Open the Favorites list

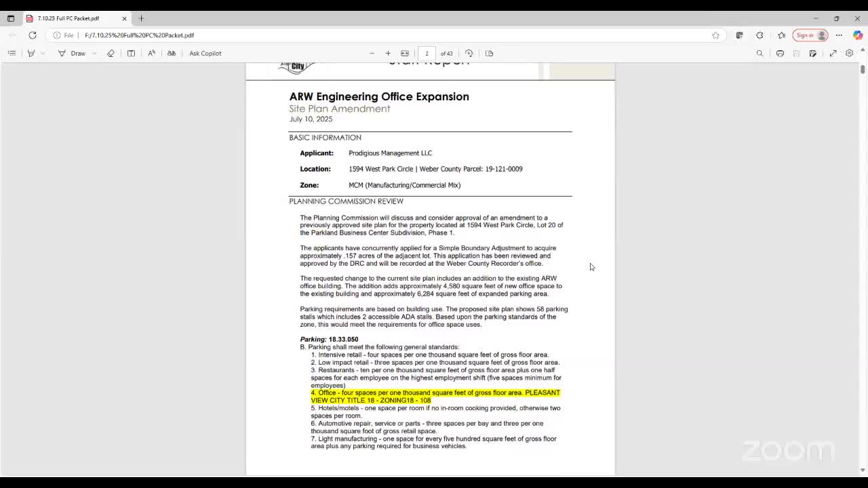pyautogui.click(x=781, y=35)
